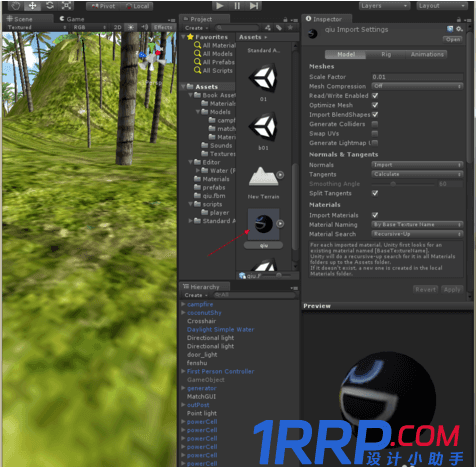Click the Apply button
This screenshot has height=467, width=476.
coord(452,290)
